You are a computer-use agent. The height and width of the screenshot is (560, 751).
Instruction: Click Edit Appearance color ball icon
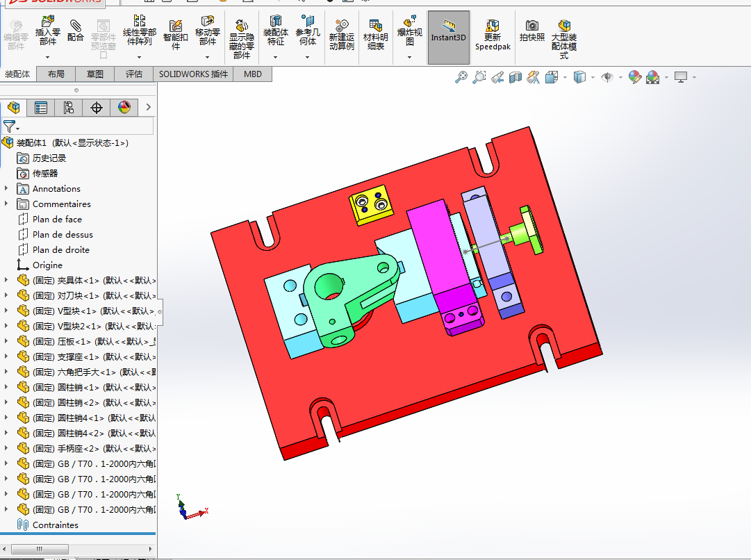click(634, 77)
